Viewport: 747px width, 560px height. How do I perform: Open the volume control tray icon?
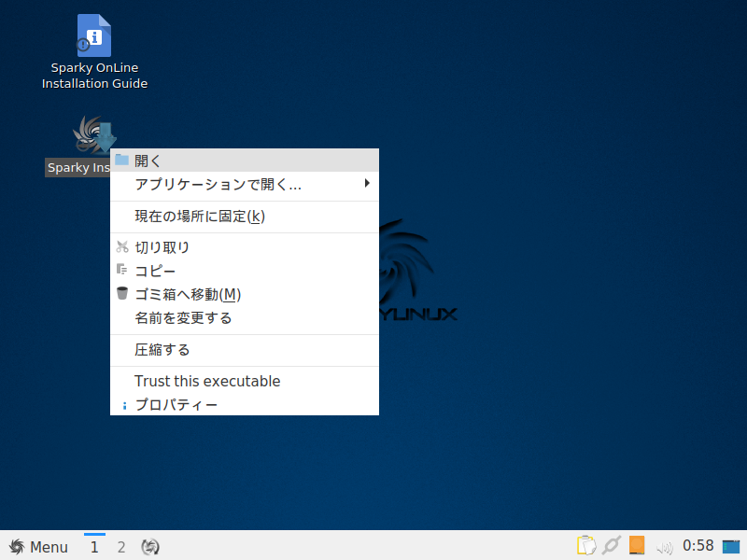[x=664, y=547]
